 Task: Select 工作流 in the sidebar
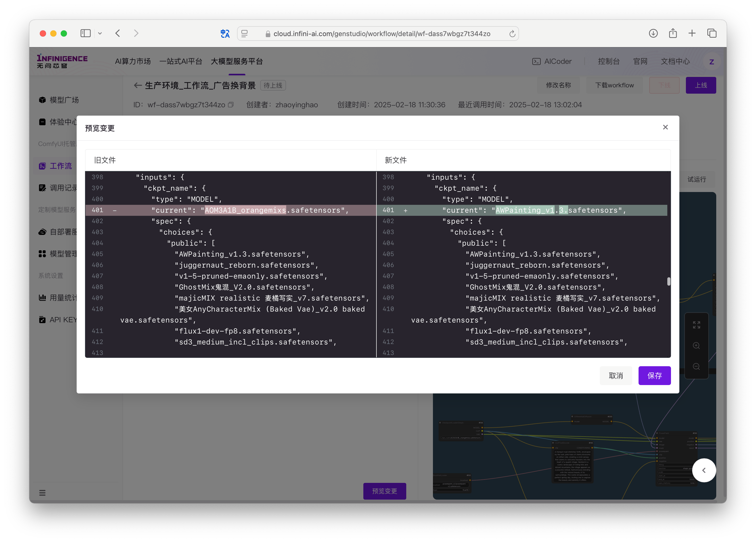pyautogui.click(x=55, y=166)
